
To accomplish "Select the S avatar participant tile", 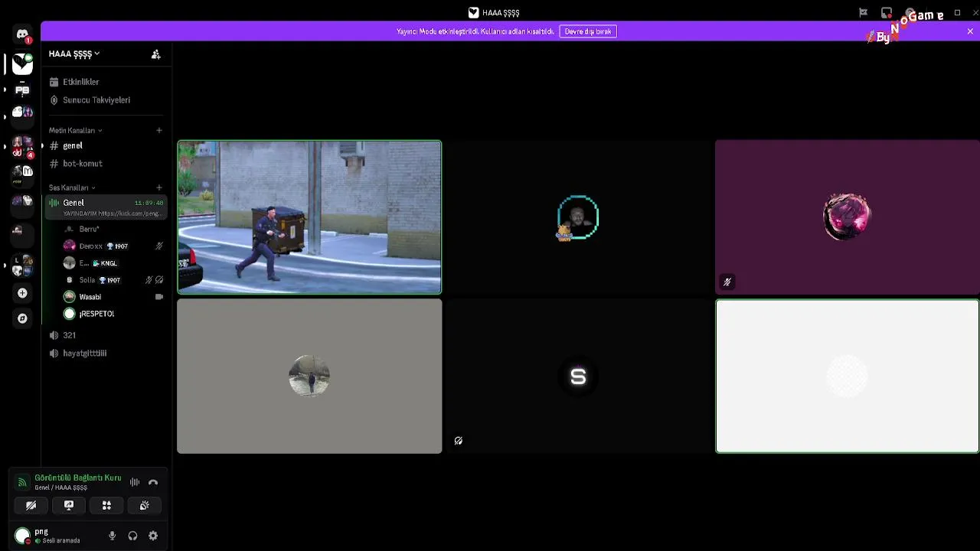I will click(x=578, y=377).
